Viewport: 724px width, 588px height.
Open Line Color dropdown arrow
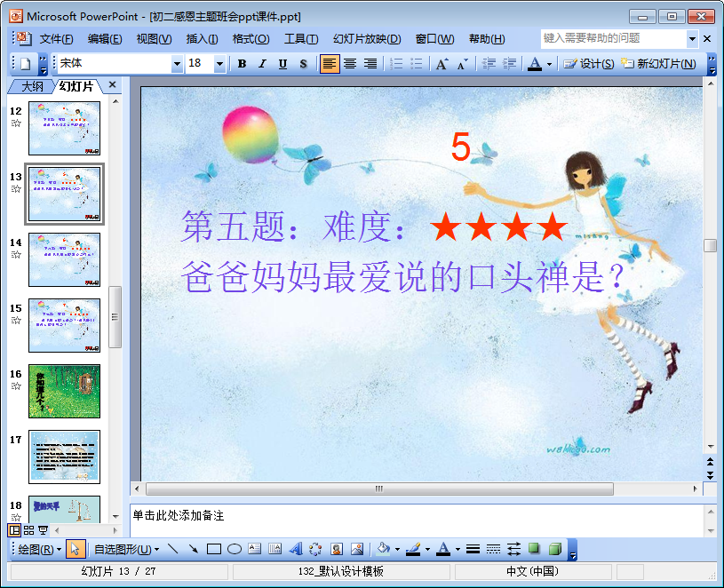(x=427, y=549)
